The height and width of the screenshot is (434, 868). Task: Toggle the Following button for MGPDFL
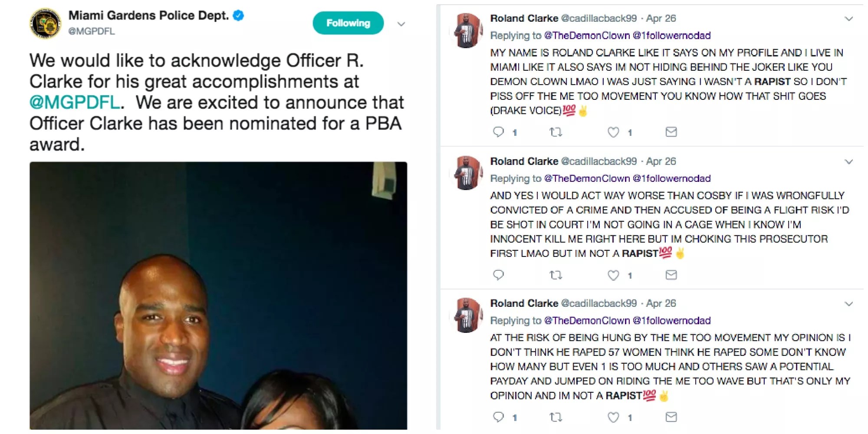348,23
